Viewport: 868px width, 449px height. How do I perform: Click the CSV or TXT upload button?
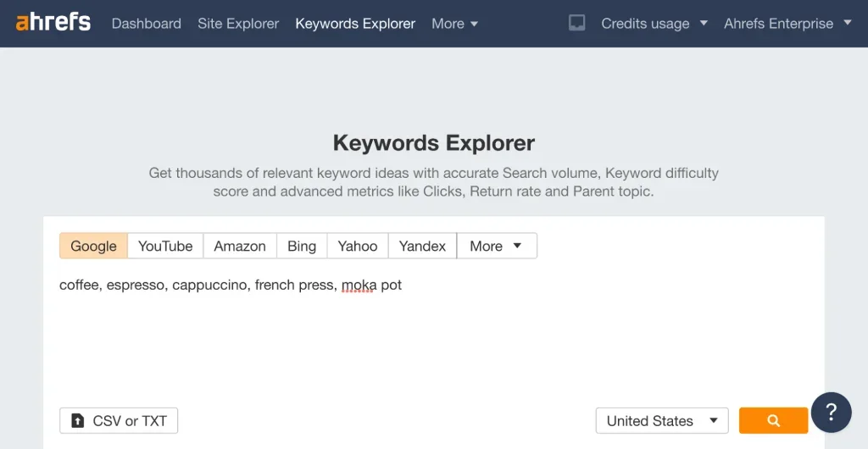(119, 421)
